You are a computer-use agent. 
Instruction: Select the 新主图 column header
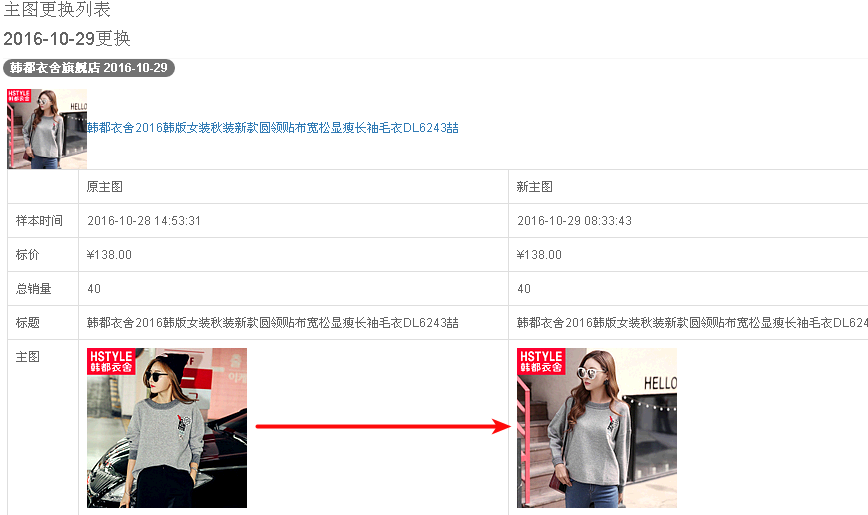click(x=535, y=187)
